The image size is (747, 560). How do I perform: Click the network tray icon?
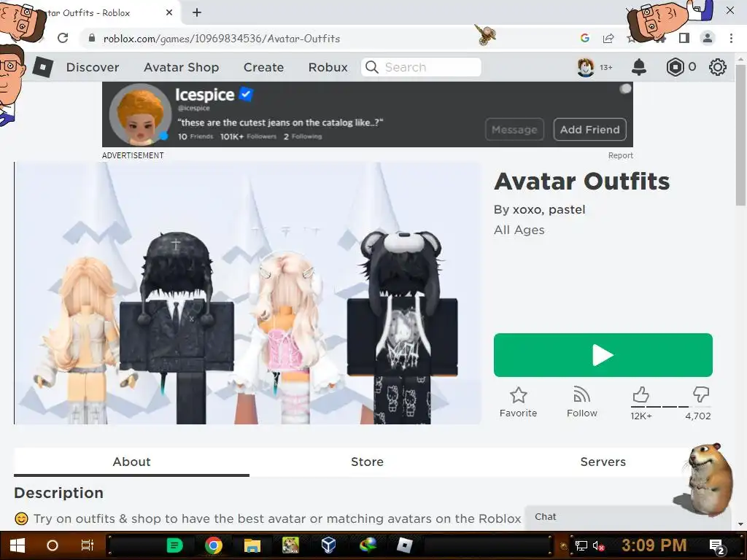581,545
